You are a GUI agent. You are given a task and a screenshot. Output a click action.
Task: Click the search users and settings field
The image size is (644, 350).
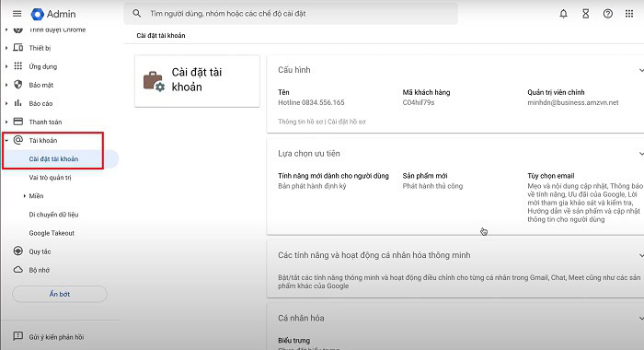pos(291,14)
